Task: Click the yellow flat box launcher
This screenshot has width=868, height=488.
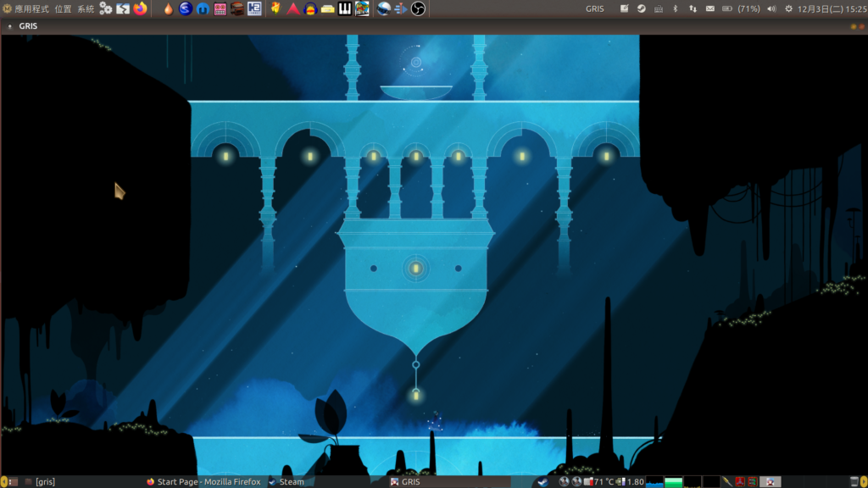Action: coord(327,8)
